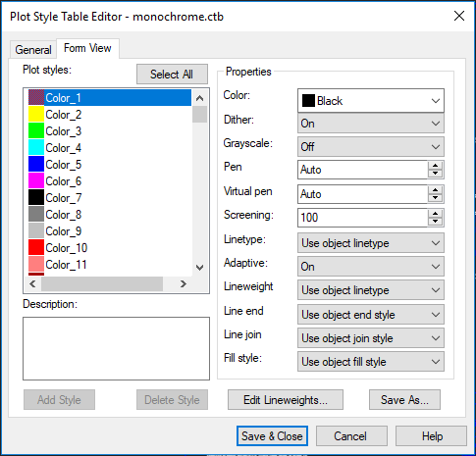Click the Select All button
This screenshot has width=476, height=456.
pos(172,75)
